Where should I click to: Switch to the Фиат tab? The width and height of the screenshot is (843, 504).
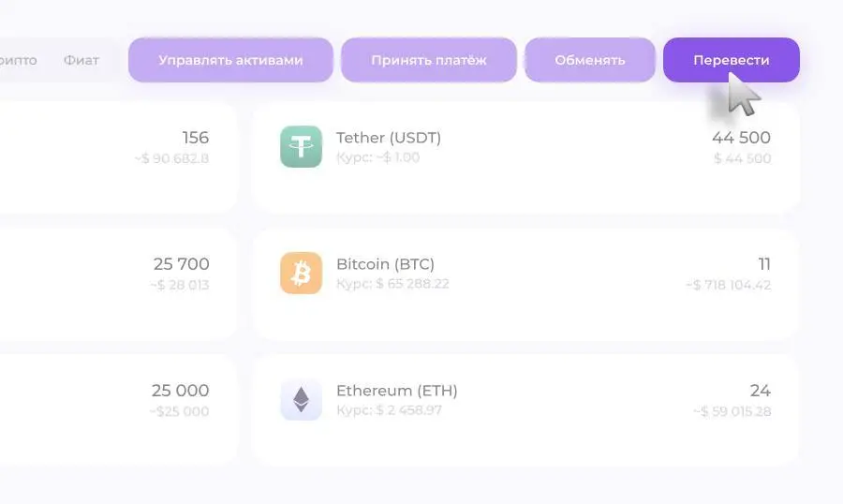81,60
